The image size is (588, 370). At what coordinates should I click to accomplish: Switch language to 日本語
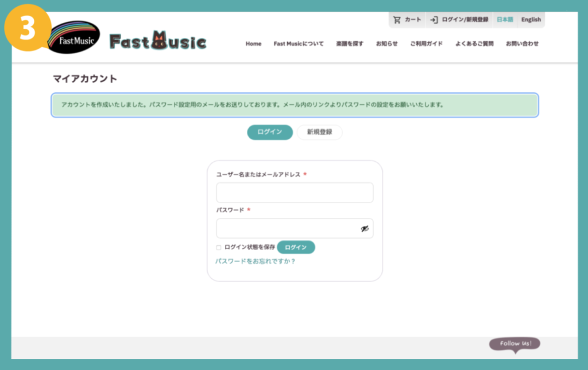(x=505, y=20)
